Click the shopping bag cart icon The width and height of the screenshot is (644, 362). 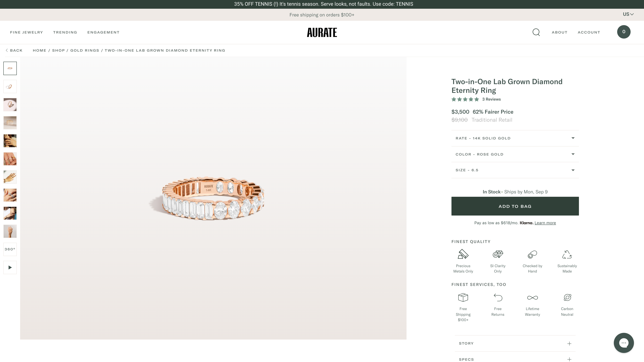624,32
